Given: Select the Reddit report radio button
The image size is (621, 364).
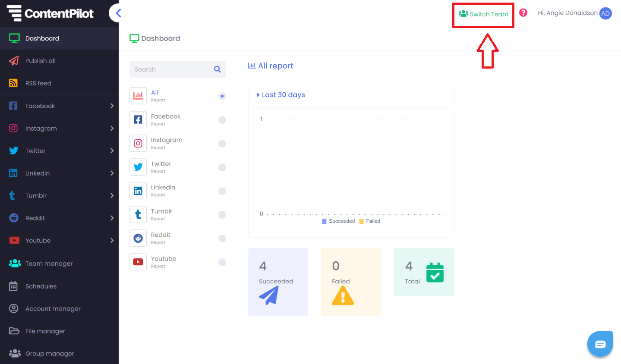Looking at the screenshot, I should coord(222,238).
